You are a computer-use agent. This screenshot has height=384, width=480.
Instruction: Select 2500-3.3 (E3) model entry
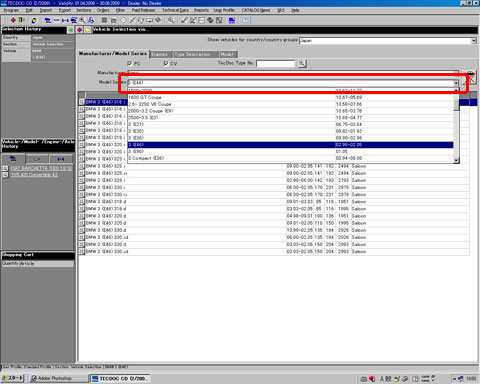pos(291,118)
